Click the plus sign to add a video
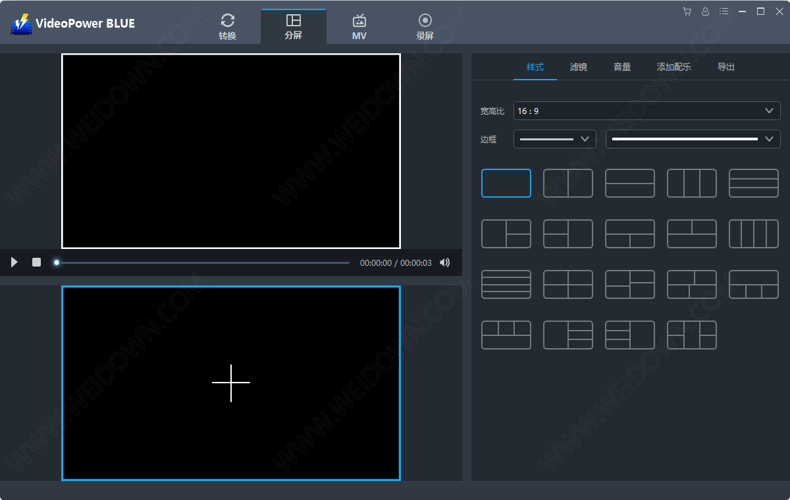Screen dimensions: 790x500 coord(231,383)
